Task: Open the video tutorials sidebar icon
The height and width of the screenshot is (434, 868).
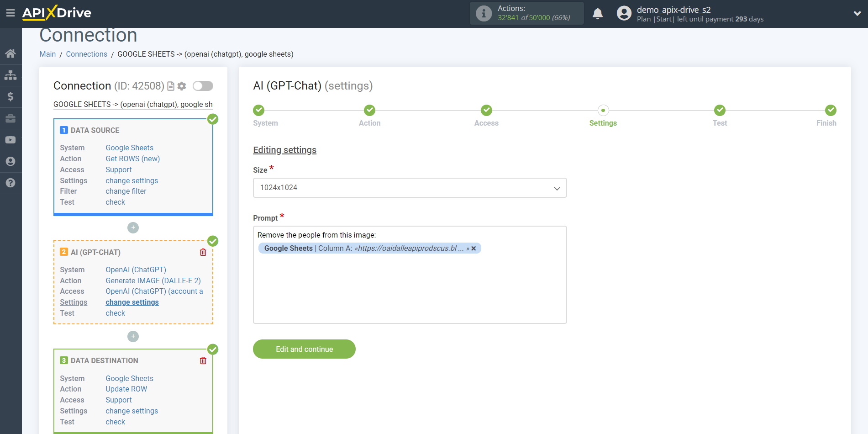Action: pos(11,140)
